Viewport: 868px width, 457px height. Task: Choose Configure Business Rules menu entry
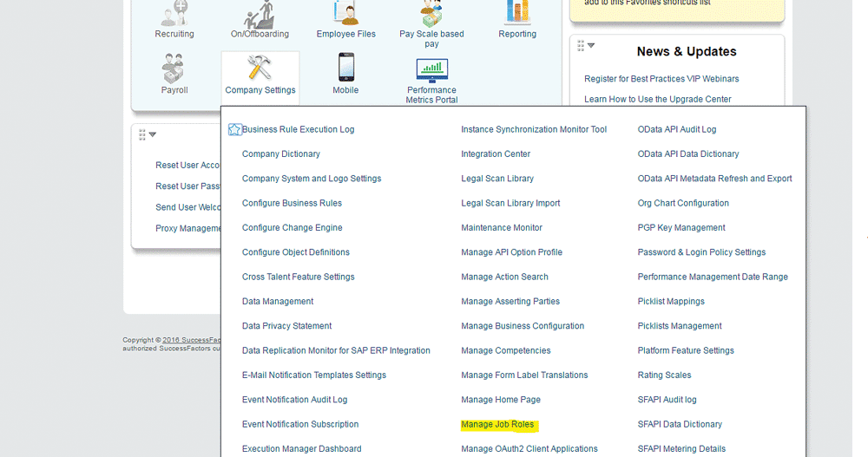292,203
